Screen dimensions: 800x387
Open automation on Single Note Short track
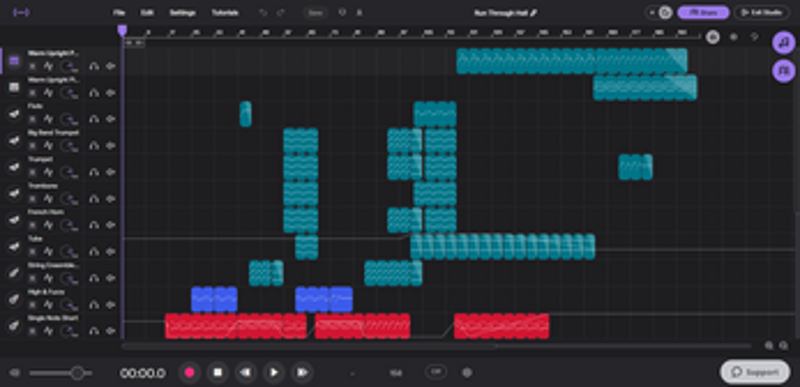click(48, 331)
